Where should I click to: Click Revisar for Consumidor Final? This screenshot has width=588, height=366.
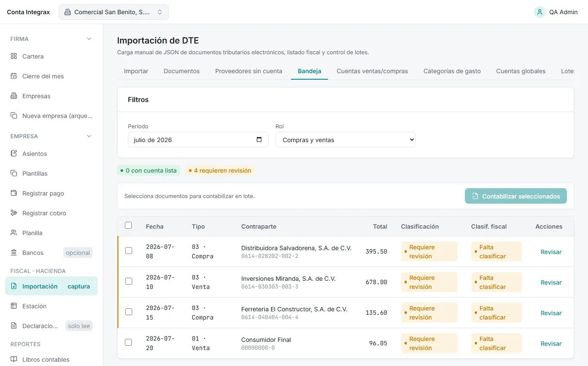click(551, 344)
